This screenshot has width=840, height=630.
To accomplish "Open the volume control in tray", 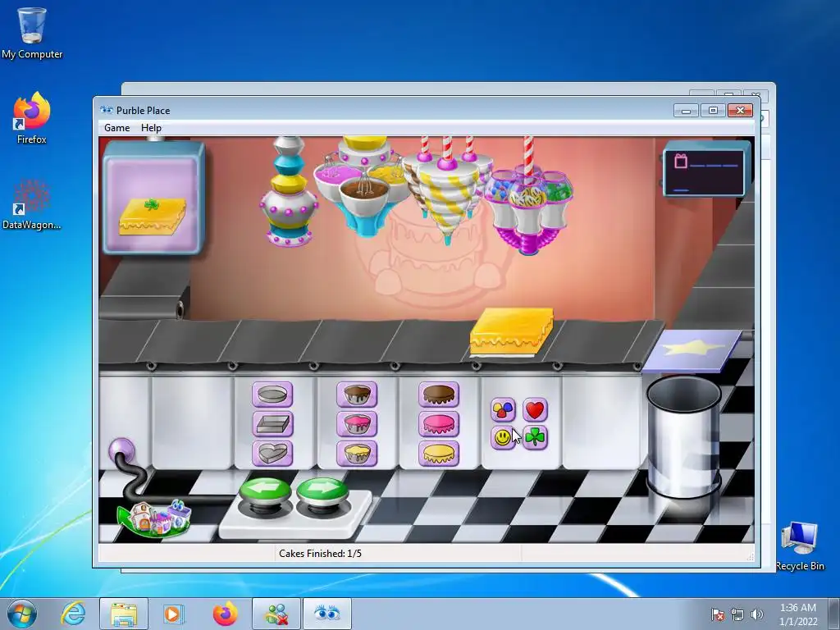I will point(757,614).
